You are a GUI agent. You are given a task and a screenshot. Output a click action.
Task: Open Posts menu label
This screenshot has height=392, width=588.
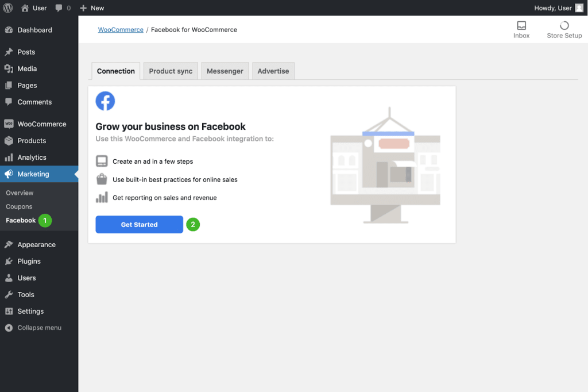pos(26,52)
